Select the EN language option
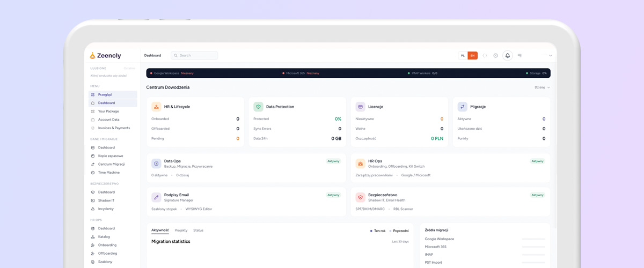The width and height of the screenshot is (644, 268). point(472,56)
